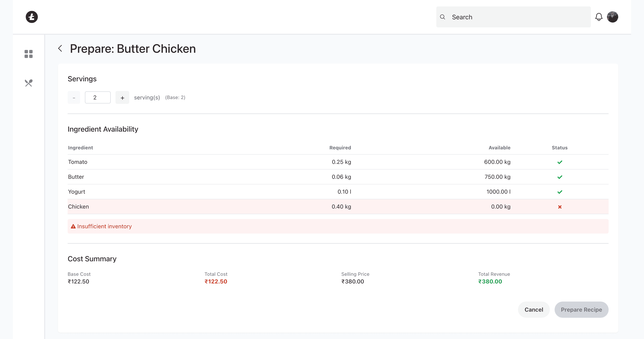
Task: Click the Insufficient inventory warning text
Action: [x=104, y=226]
